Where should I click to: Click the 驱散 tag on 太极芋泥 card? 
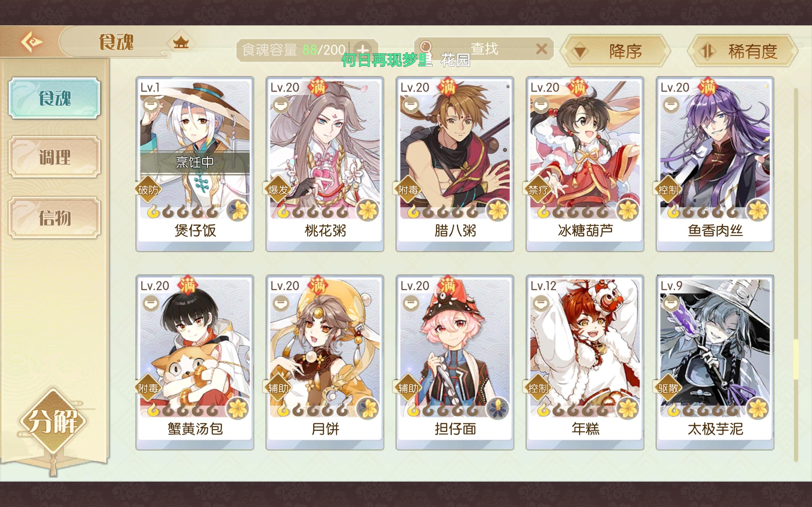668,388
